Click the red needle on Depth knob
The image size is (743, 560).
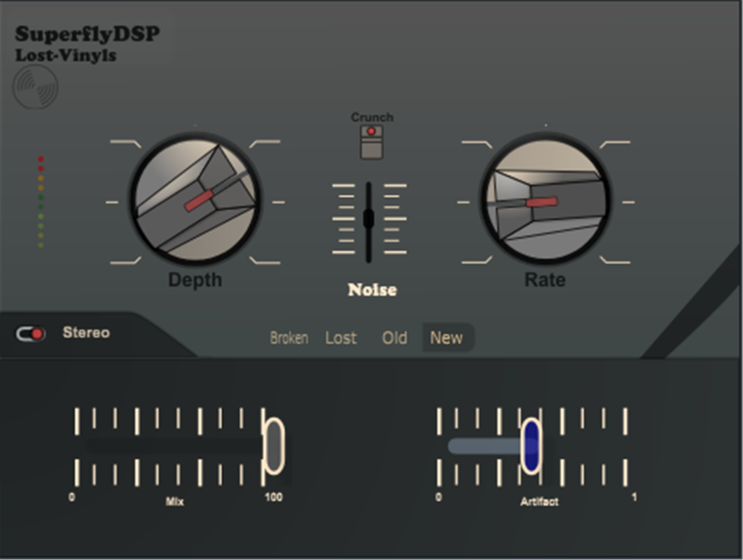click(201, 200)
